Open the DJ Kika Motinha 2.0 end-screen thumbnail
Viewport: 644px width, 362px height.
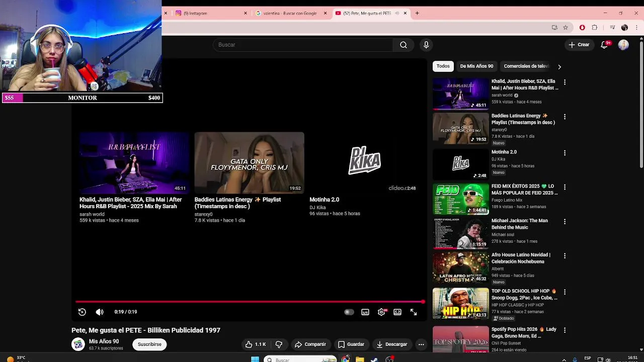coord(365,163)
